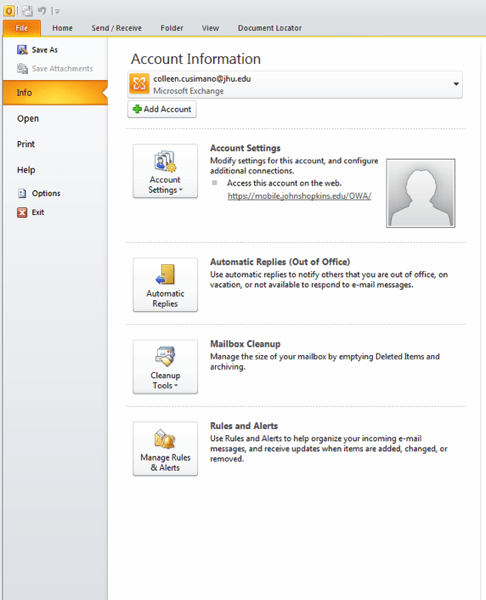This screenshot has height=600, width=486.
Task: Open the mobile.johnshopkins.edu OWA link
Action: pos(299,196)
